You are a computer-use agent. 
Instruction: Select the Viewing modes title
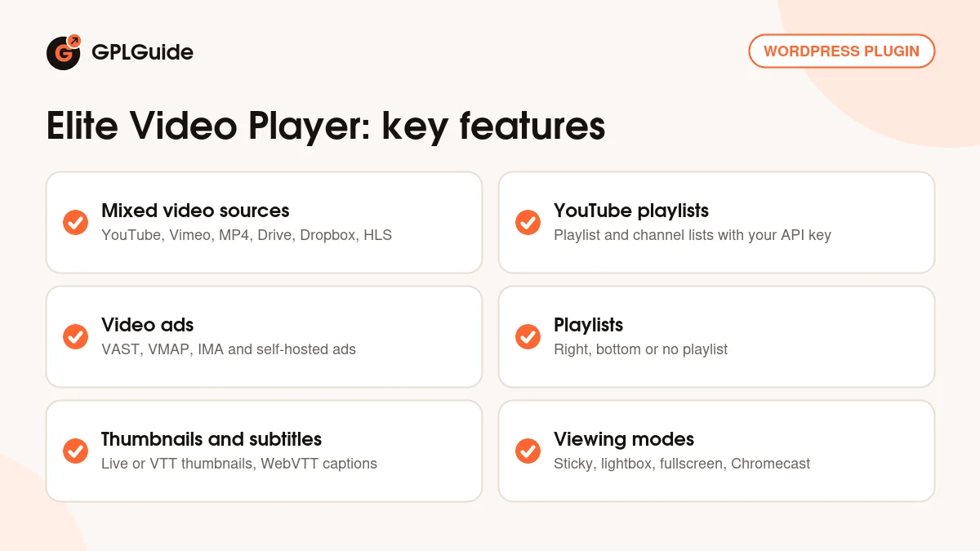pyautogui.click(x=624, y=439)
